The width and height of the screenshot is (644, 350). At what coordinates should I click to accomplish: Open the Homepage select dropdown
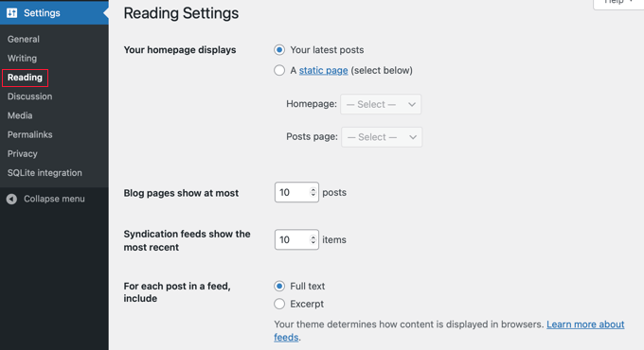[x=381, y=104]
